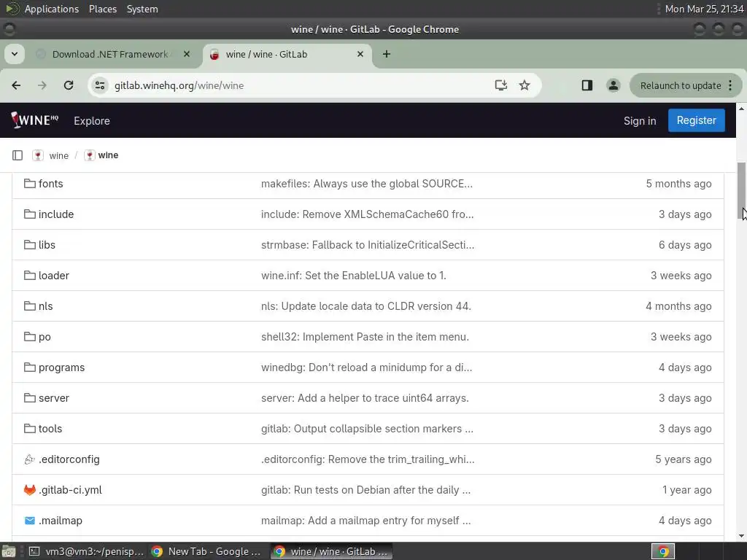The width and height of the screenshot is (747, 560).
Task: Open the tab search dropdown arrow
Action: pyautogui.click(x=15, y=54)
